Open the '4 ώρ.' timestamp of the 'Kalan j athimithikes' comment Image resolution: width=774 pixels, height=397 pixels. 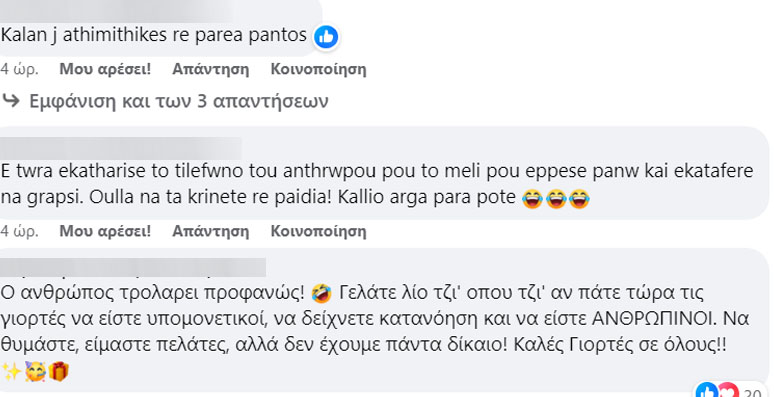(20, 69)
